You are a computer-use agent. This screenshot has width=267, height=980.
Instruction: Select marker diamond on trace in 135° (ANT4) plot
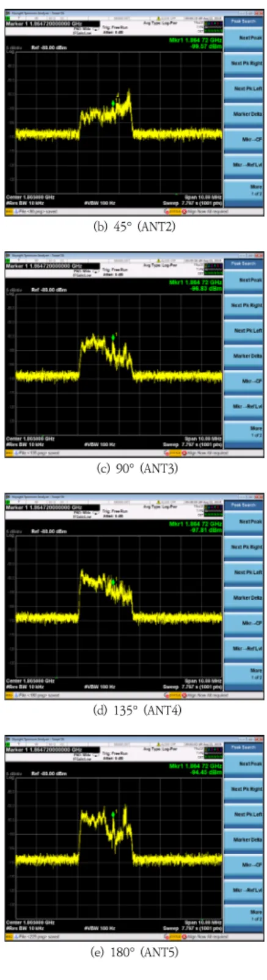[x=113, y=583]
